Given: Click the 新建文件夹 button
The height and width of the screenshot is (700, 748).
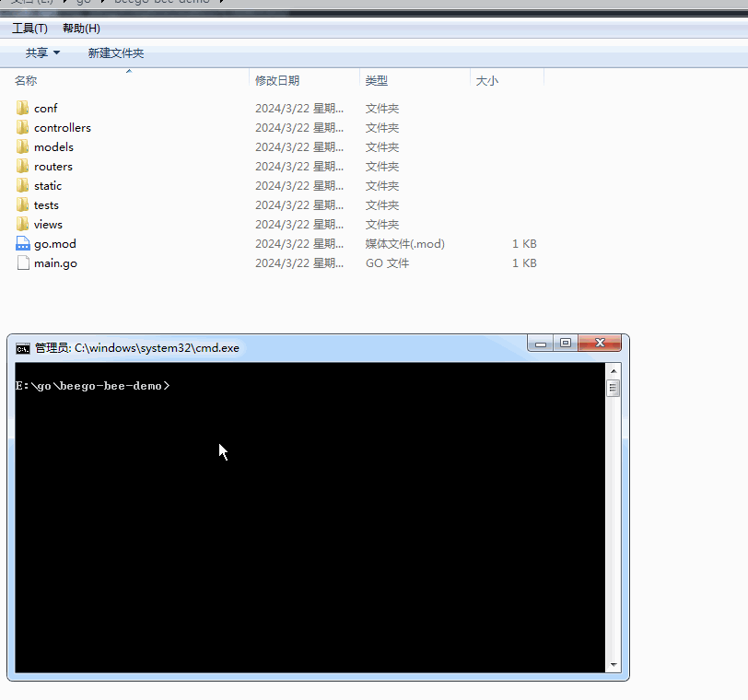Looking at the screenshot, I should tap(115, 52).
